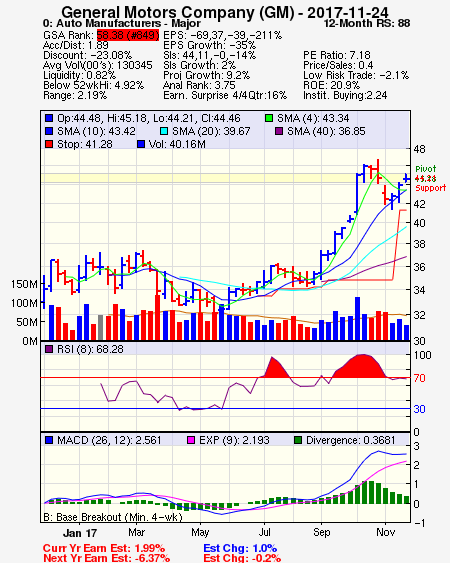The width and height of the screenshot is (450, 563).
Task: Click the SMA (10): 43.42 legend text
Action: [x=96, y=131]
